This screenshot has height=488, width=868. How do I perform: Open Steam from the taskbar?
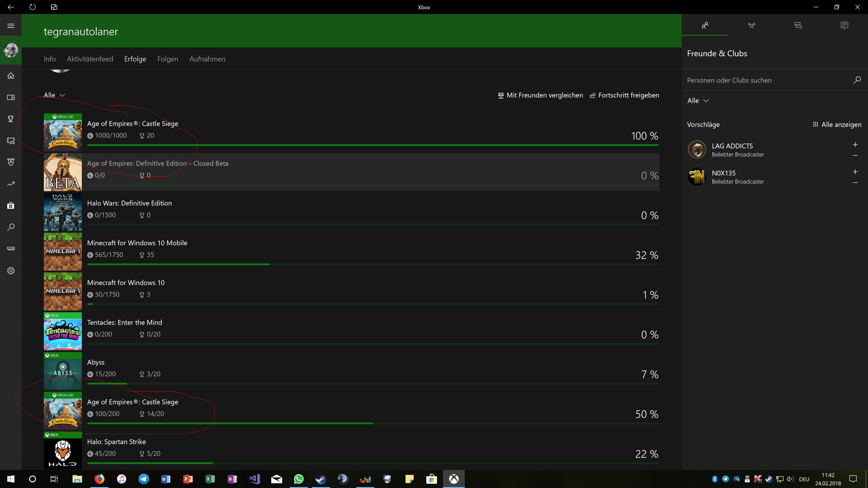coord(321,479)
